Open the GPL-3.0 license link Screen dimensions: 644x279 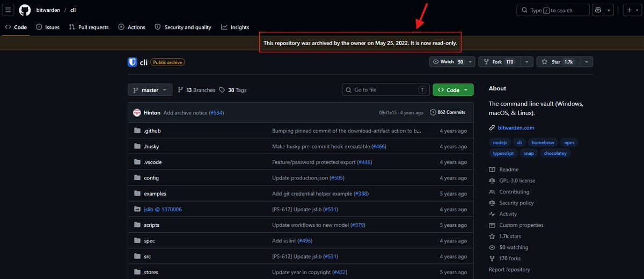pyautogui.click(x=512, y=181)
